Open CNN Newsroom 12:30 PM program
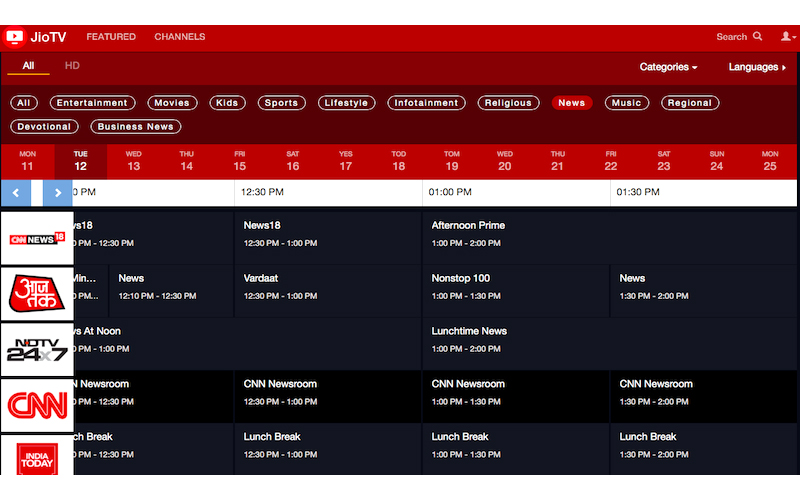 [328, 396]
